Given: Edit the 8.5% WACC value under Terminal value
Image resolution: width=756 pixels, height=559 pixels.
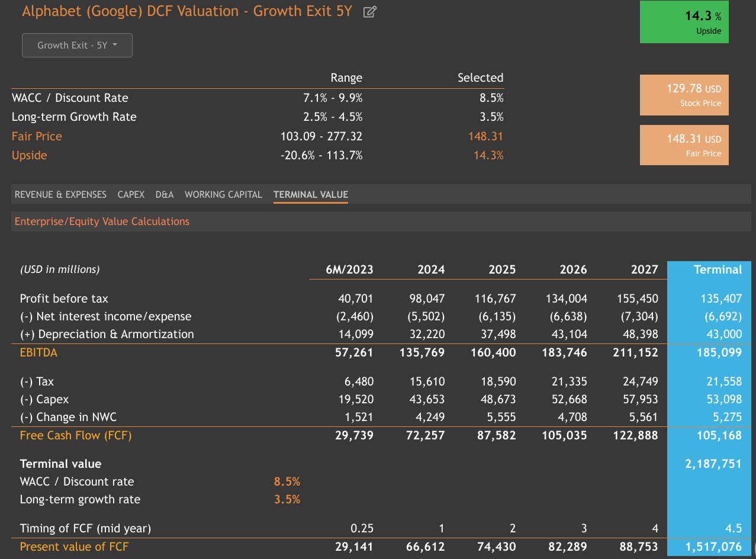Looking at the screenshot, I should 287,481.
